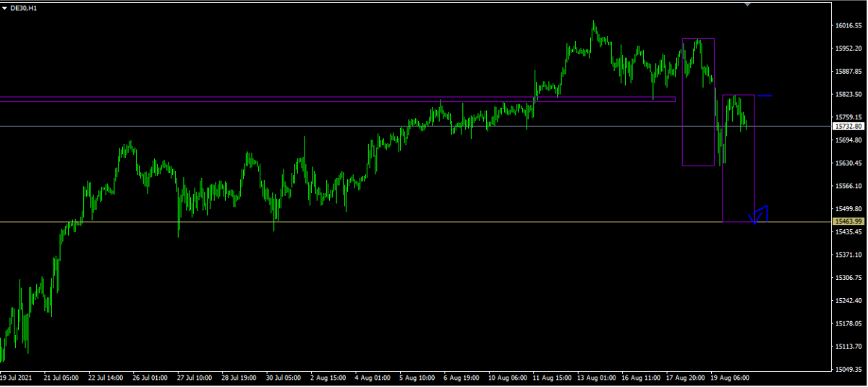Click the 11 Aug 15:00 time label

click(553, 378)
